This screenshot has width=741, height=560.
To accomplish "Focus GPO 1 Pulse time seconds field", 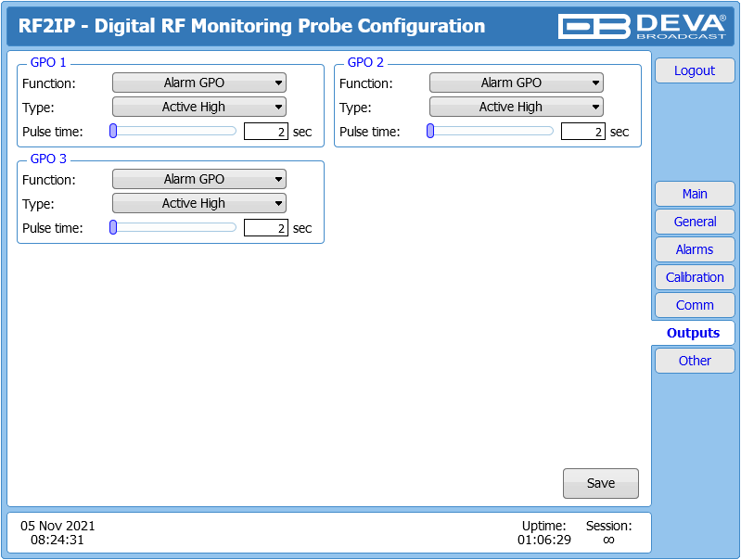I will (265, 132).
